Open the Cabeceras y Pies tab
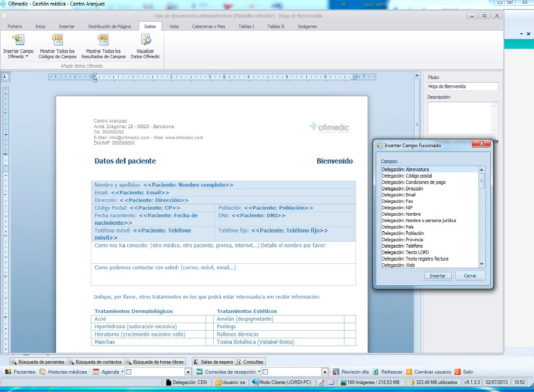 tap(208, 26)
